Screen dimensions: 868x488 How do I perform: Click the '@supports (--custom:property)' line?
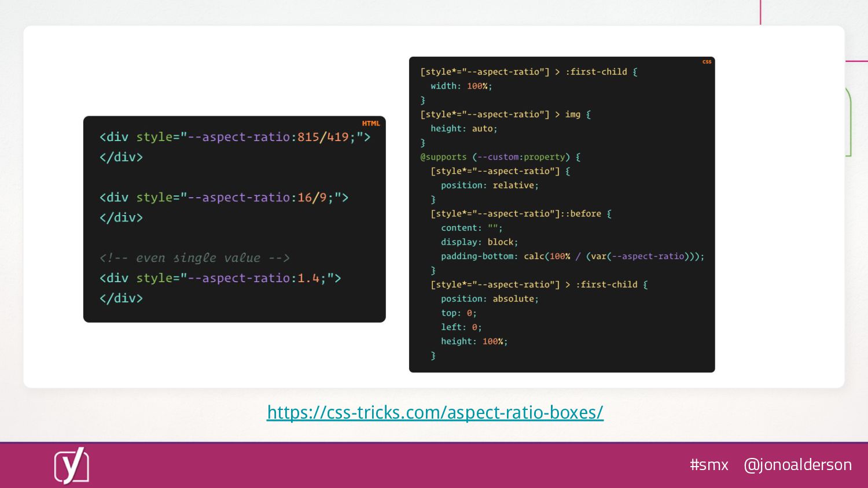point(501,157)
